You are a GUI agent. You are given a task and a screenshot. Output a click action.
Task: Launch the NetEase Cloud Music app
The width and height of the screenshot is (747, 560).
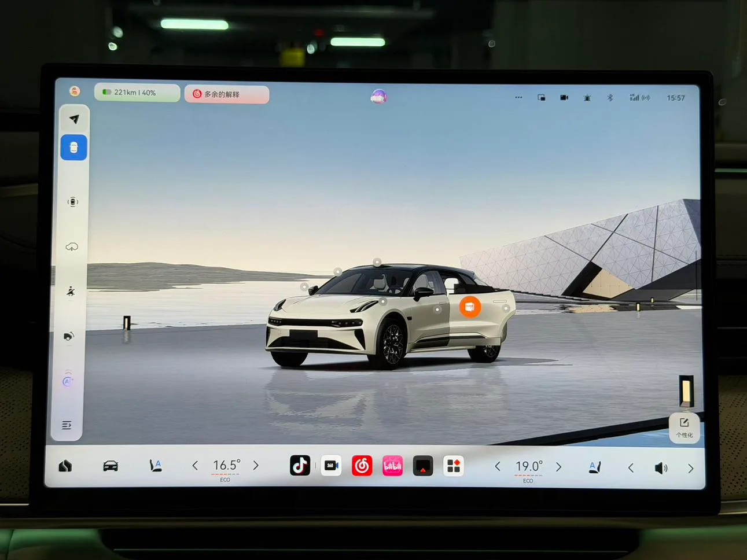click(362, 466)
